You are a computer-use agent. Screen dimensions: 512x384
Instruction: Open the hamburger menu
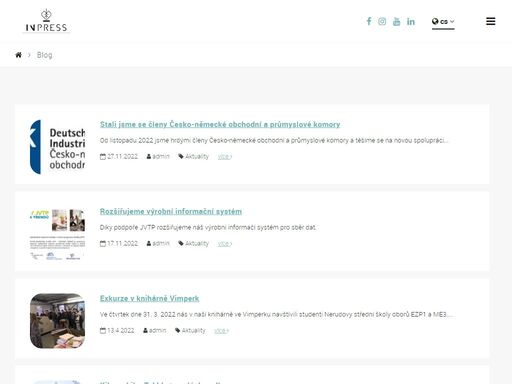click(490, 21)
